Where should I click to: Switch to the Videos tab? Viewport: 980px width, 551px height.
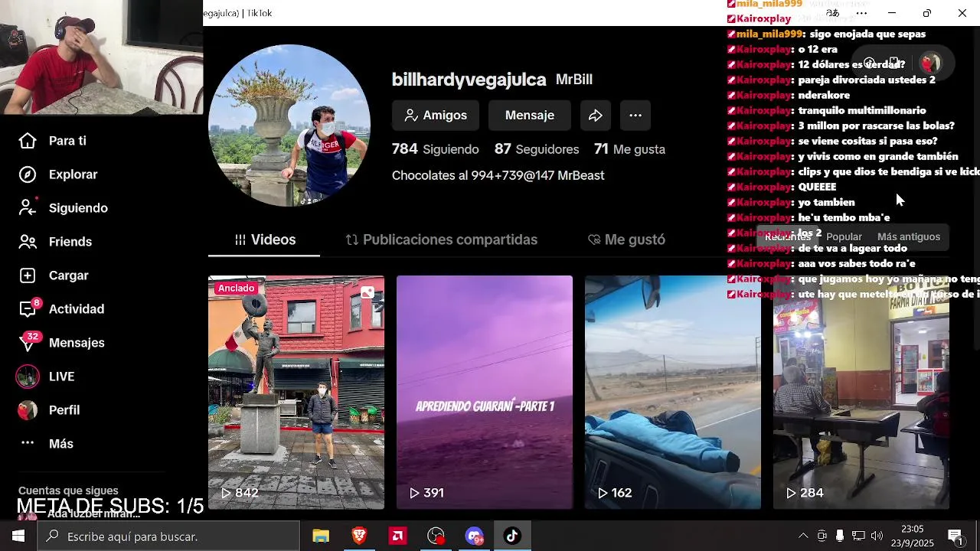tap(265, 240)
